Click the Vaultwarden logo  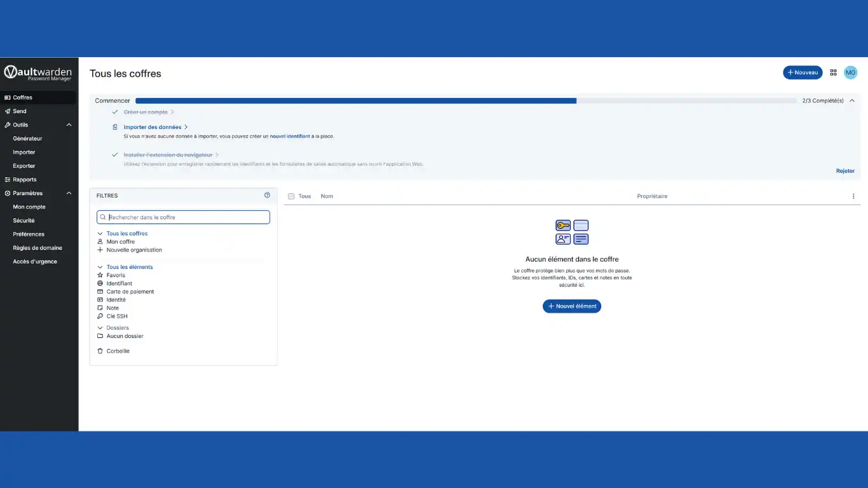coord(38,72)
